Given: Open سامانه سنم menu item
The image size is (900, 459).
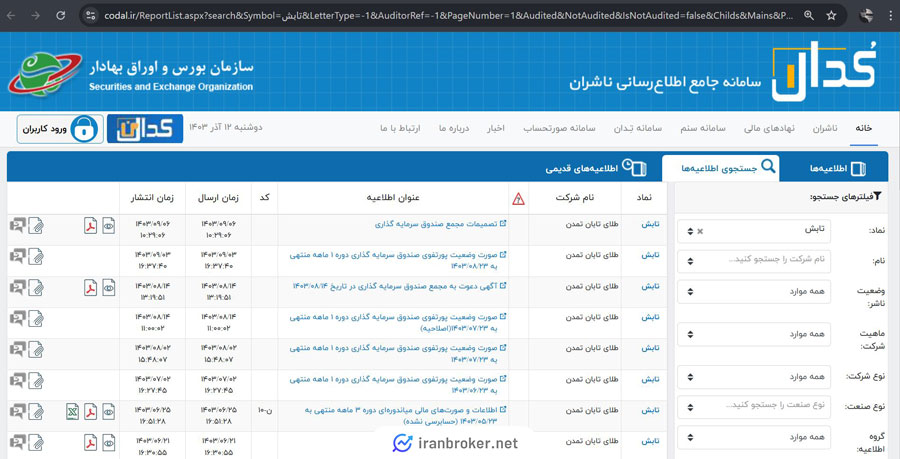Looking at the screenshot, I should click(x=703, y=129).
